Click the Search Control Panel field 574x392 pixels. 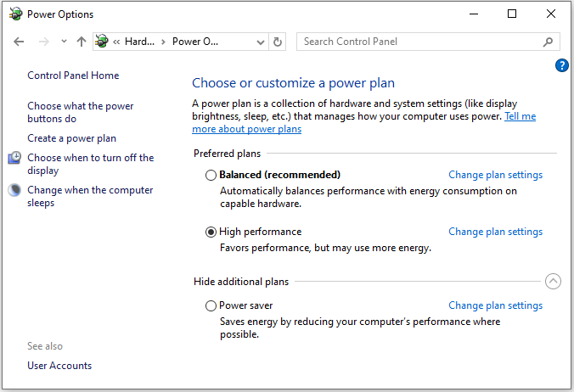pos(420,42)
